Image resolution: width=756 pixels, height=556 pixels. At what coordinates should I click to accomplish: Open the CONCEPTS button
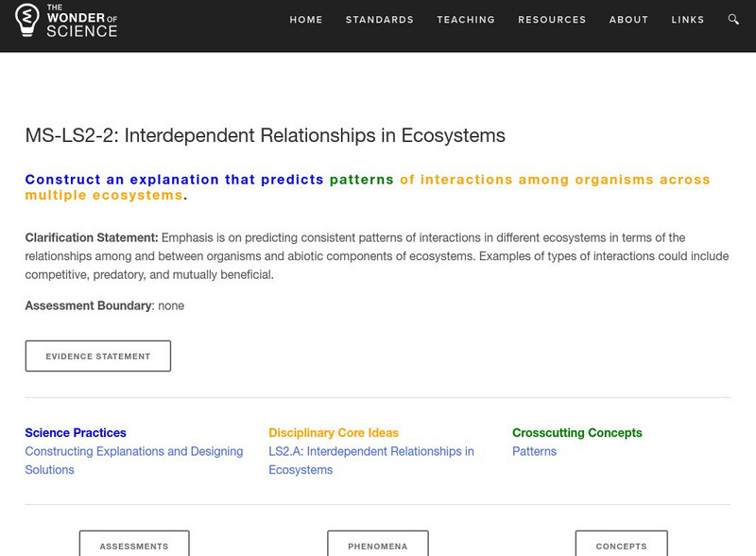click(x=621, y=546)
